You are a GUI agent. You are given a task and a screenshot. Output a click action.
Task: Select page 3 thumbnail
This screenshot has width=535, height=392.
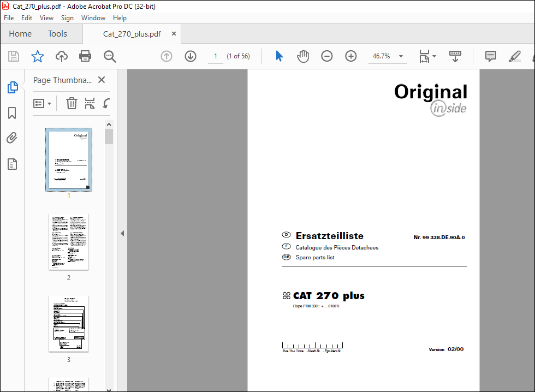[x=69, y=323]
